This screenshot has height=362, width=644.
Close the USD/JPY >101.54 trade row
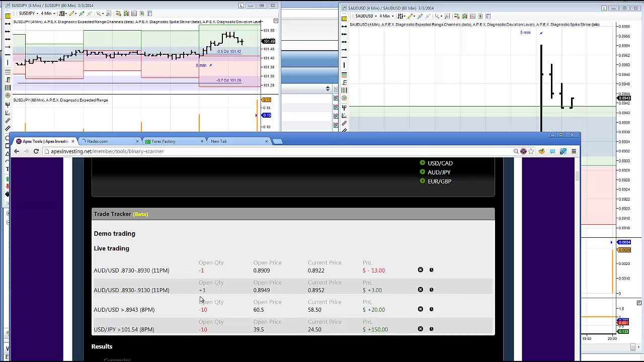(x=421, y=329)
